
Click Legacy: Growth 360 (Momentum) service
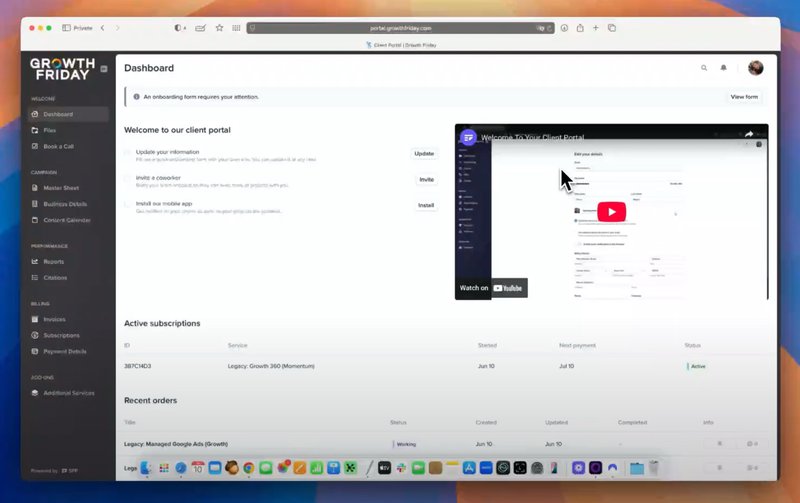[271, 366]
